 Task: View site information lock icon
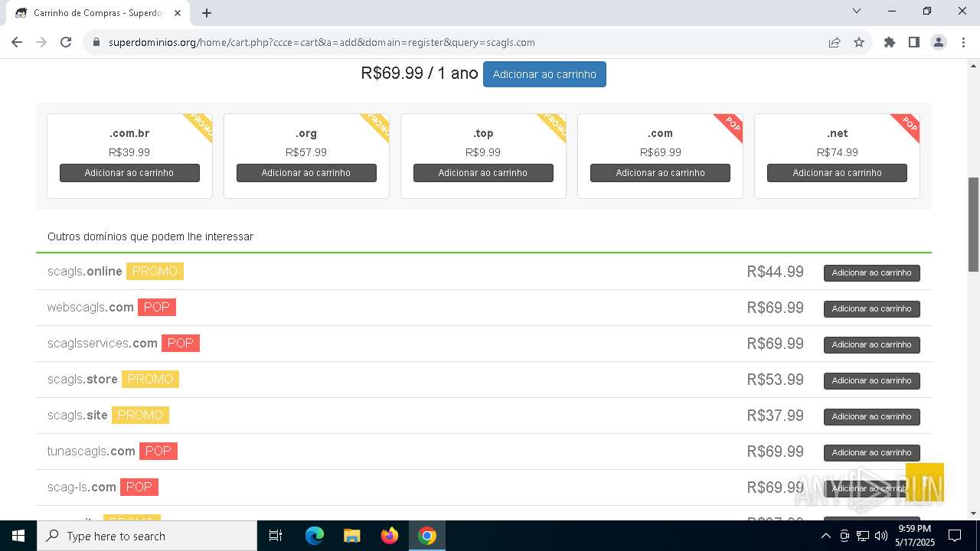96,42
